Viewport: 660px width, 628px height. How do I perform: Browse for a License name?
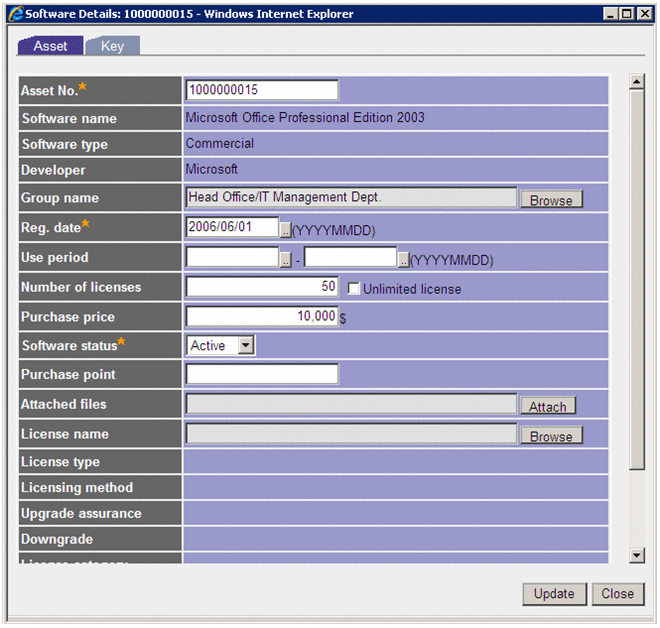click(x=551, y=436)
